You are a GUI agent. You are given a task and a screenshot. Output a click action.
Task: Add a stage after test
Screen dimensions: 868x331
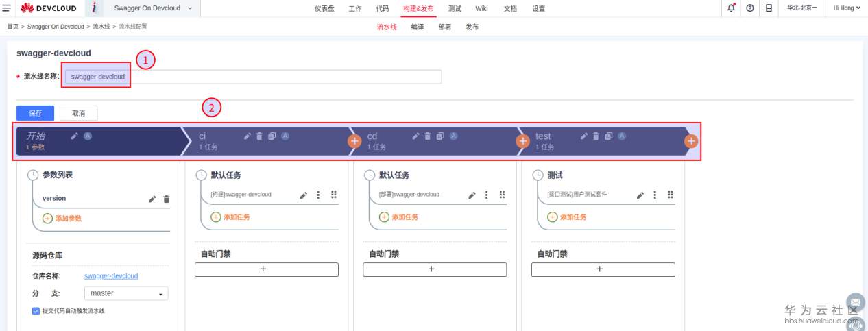tap(691, 141)
